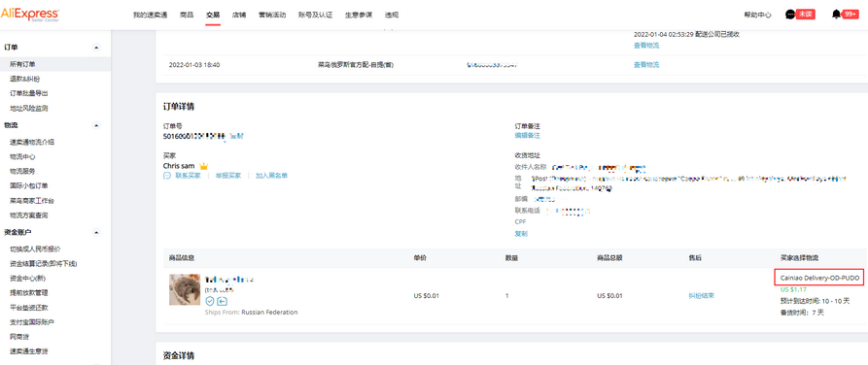Open 我的速卖通 in the top navigation

(x=150, y=15)
